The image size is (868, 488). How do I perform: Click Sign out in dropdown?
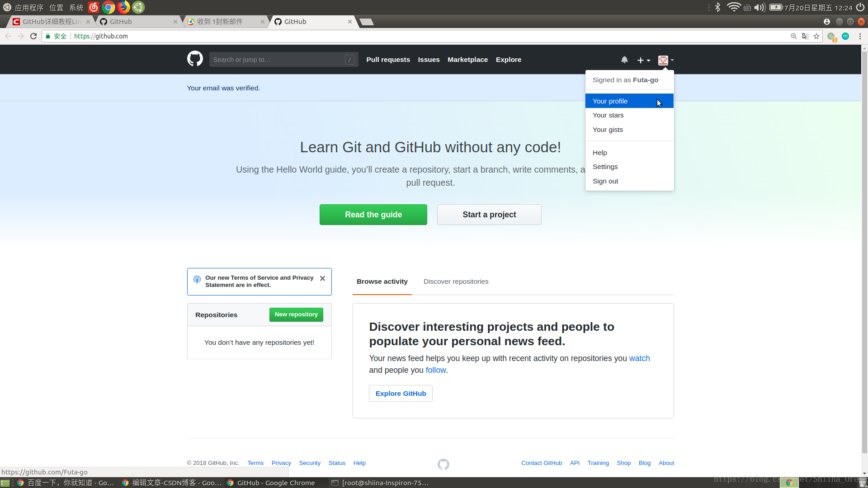629,181
